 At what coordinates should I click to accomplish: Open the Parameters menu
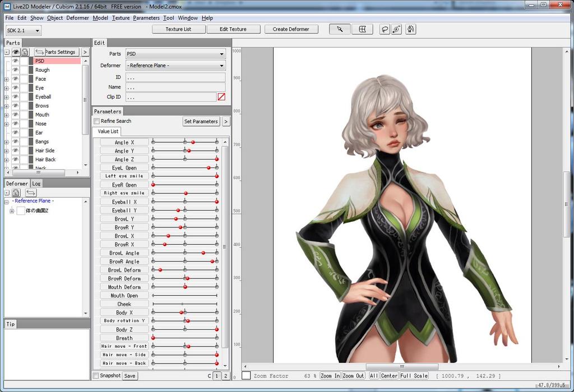tap(146, 18)
